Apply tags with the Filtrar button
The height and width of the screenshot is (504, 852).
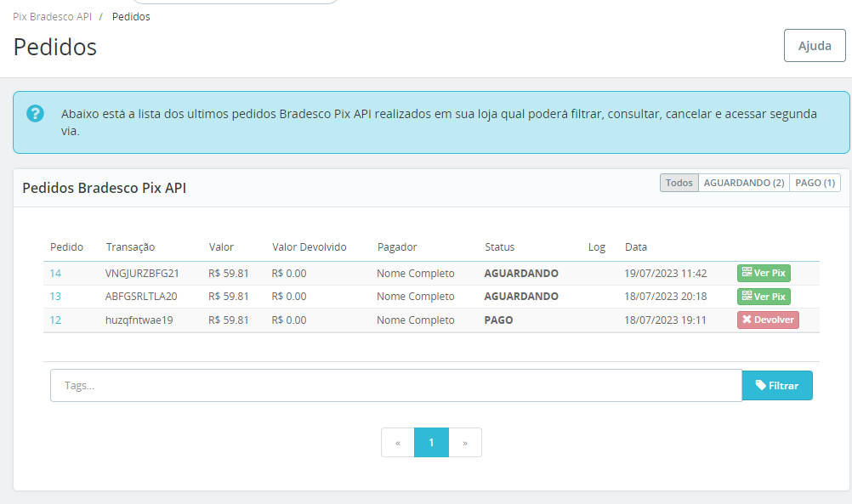click(x=777, y=386)
